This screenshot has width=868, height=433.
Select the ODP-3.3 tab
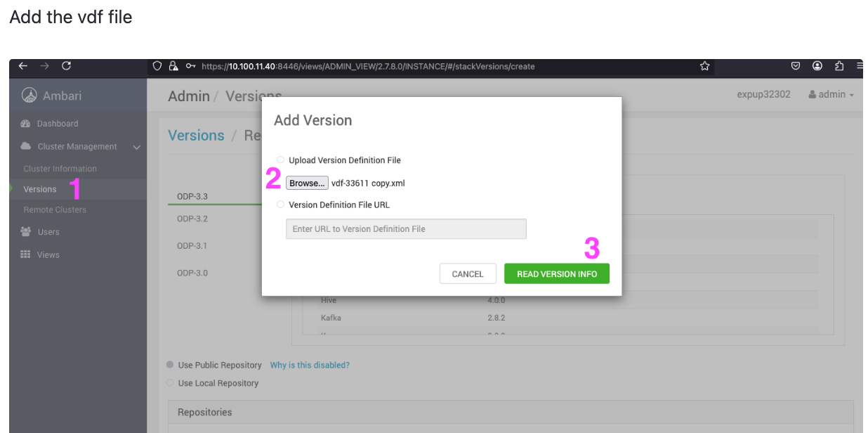pos(192,196)
